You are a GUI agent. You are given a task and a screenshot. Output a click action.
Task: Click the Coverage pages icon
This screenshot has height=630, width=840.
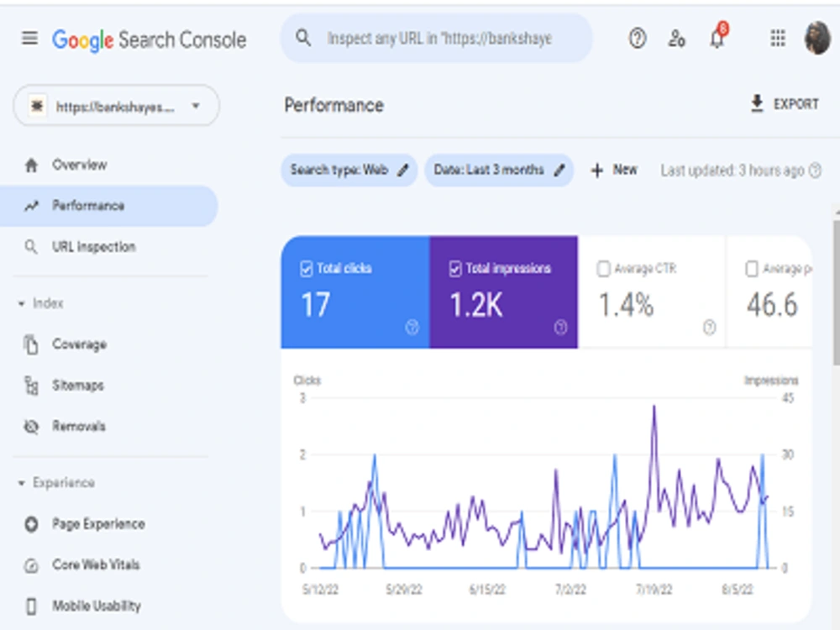click(31, 344)
